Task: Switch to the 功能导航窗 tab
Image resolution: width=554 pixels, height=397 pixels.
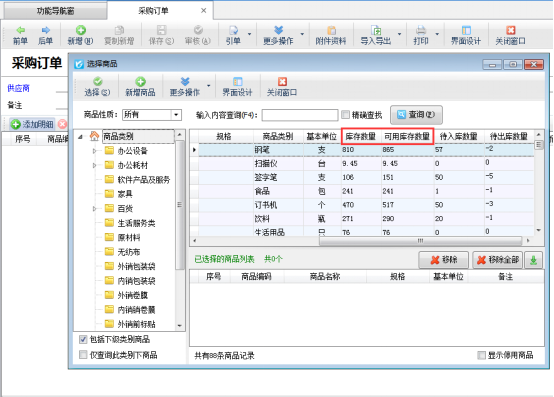Action: 55,11
